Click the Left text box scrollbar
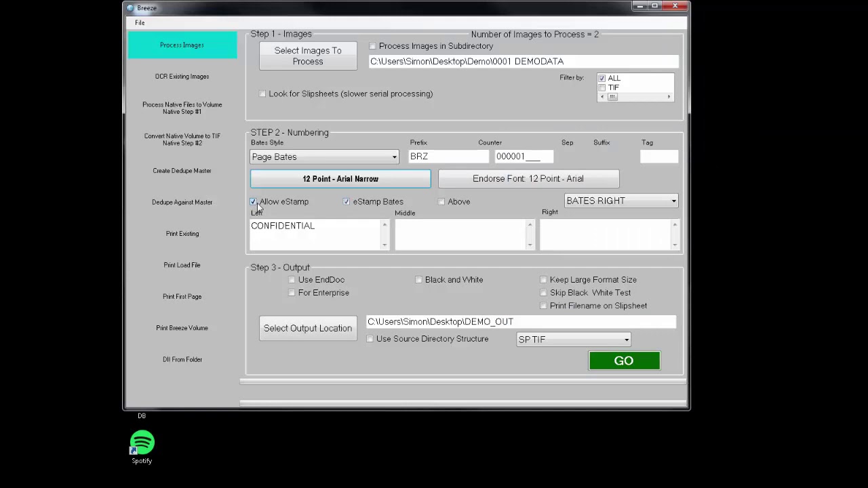868x488 pixels. tap(385, 234)
